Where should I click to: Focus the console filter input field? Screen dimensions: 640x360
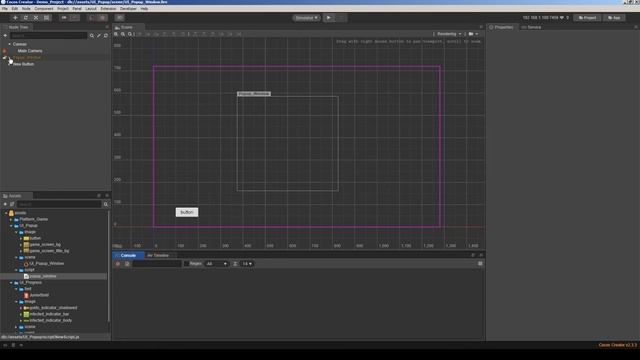click(157, 264)
